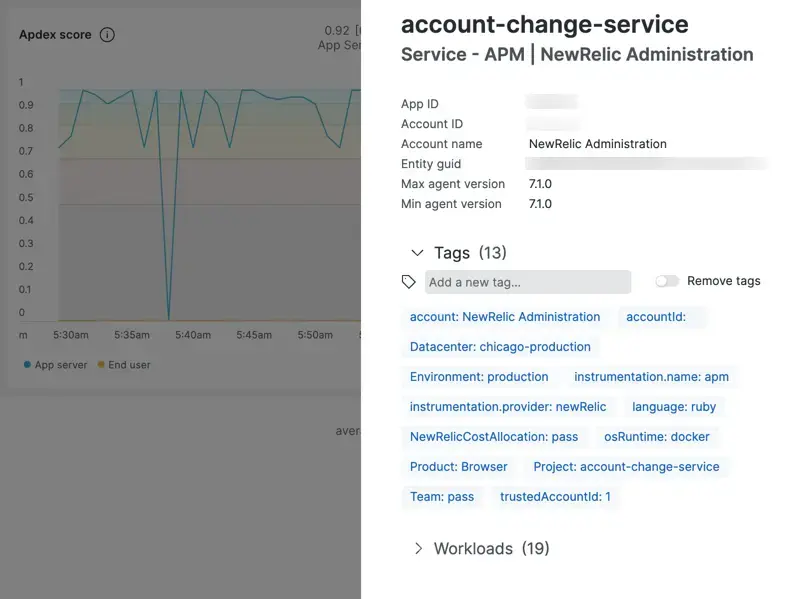Click the Datacenter: chicago-production tag
Screen dimensions: 788x599
[x=500, y=347]
